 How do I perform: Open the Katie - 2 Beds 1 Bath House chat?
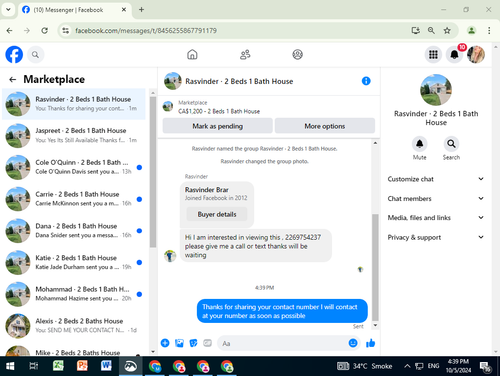pos(74,262)
